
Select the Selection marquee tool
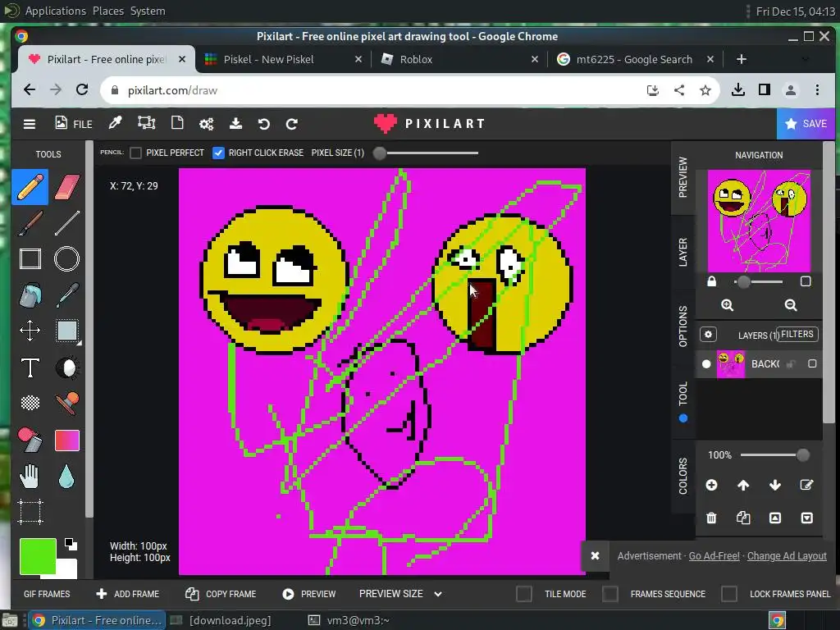pos(67,331)
